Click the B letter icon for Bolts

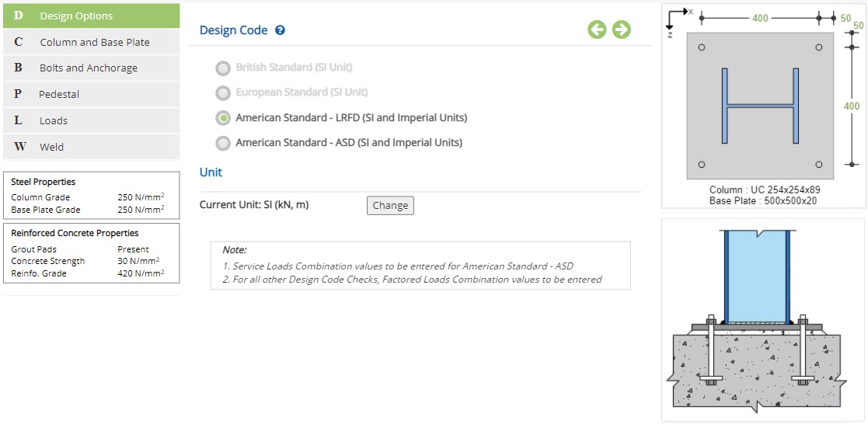tap(19, 68)
